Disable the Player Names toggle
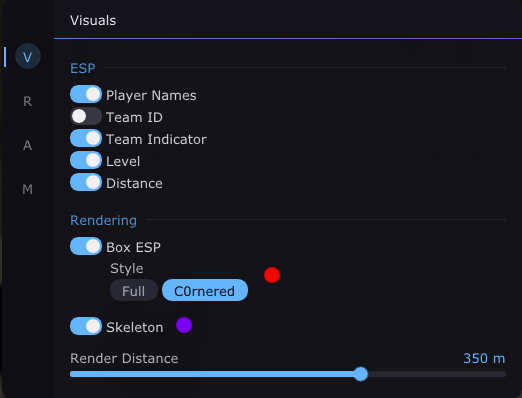Image resolution: width=522 pixels, height=398 pixels. tap(86, 94)
